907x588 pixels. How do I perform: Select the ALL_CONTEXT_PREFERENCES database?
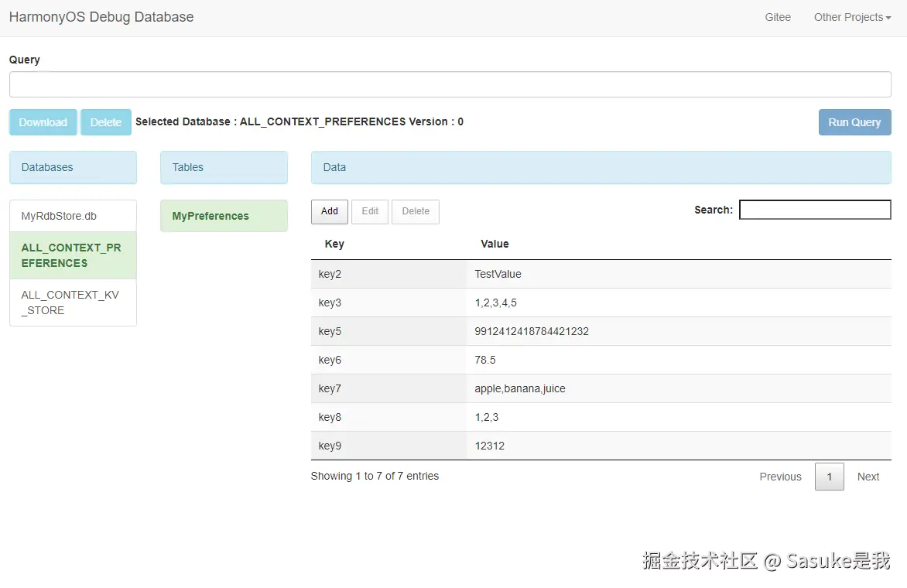pyautogui.click(x=73, y=255)
